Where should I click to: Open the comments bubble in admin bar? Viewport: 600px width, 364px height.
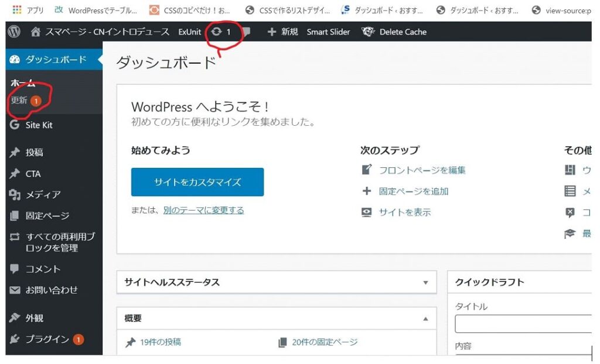coord(246,32)
